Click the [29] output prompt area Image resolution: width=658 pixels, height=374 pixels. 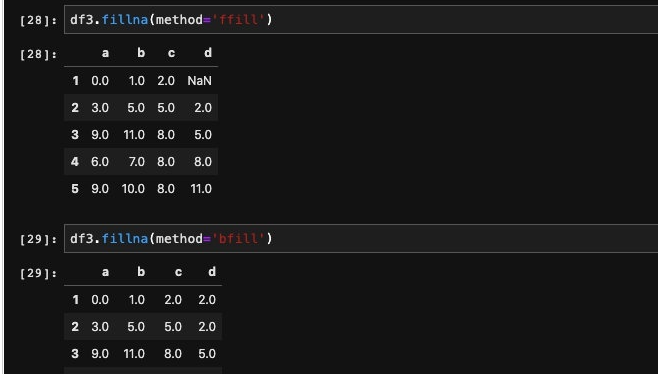click(38, 273)
